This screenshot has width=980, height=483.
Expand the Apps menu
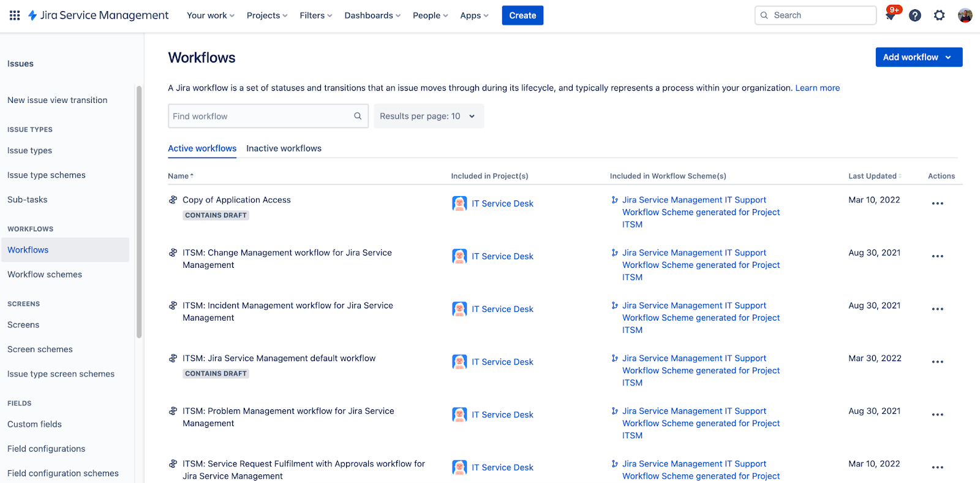pyautogui.click(x=475, y=15)
